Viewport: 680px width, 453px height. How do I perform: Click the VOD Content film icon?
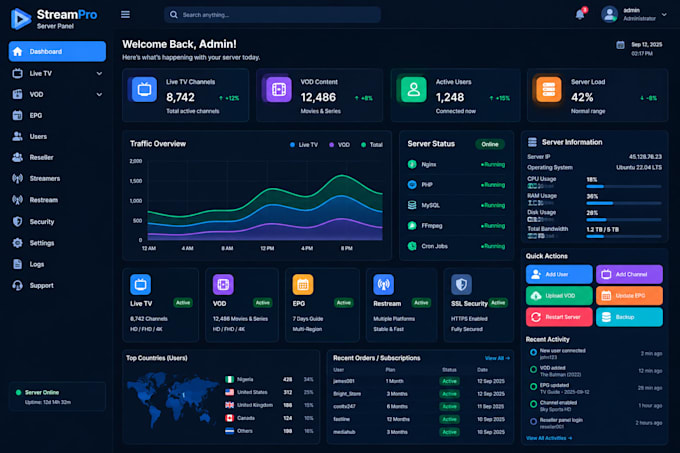point(278,89)
